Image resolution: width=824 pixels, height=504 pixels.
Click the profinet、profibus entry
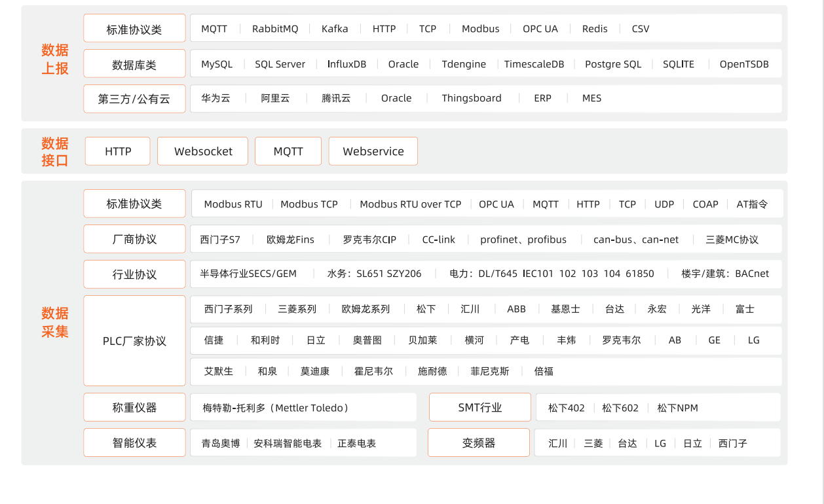[523, 240]
